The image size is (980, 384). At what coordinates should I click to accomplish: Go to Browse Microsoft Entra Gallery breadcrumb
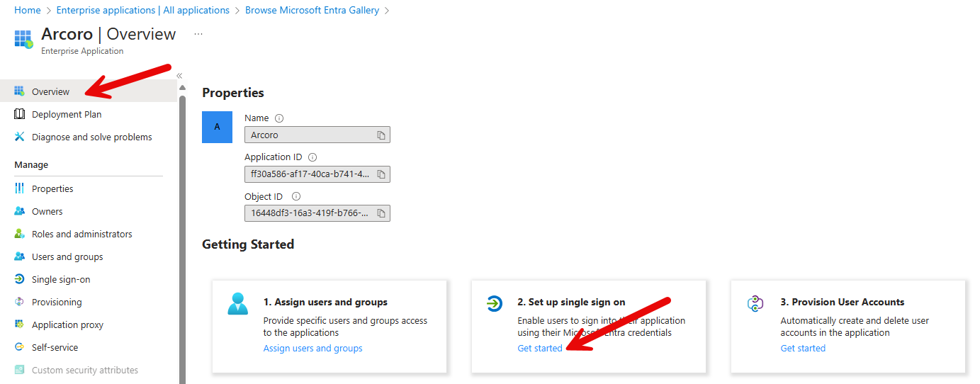(x=312, y=10)
